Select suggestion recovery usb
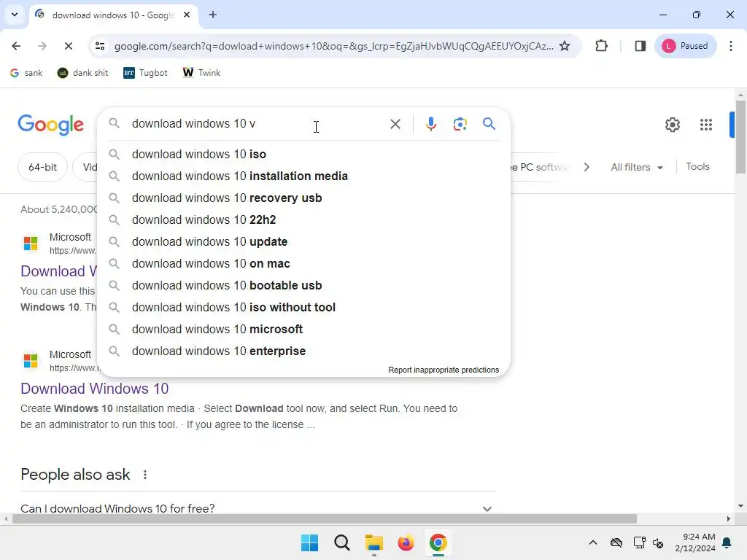747x560 pixels. pyautogui.click(x=303, y=198)
